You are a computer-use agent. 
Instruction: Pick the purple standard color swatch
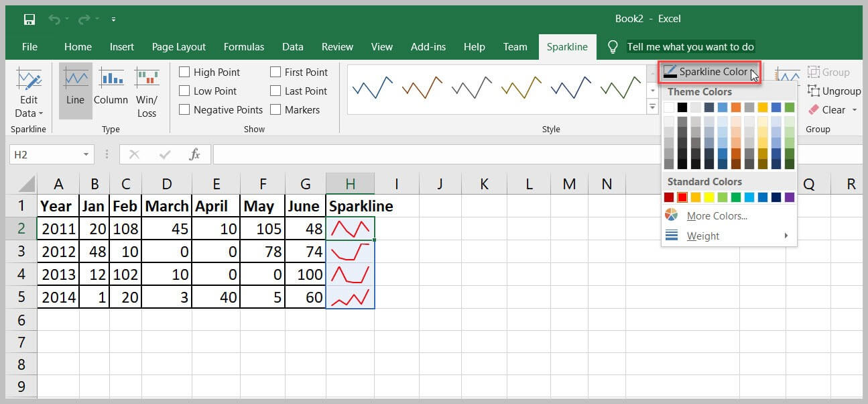coord(789,197)
